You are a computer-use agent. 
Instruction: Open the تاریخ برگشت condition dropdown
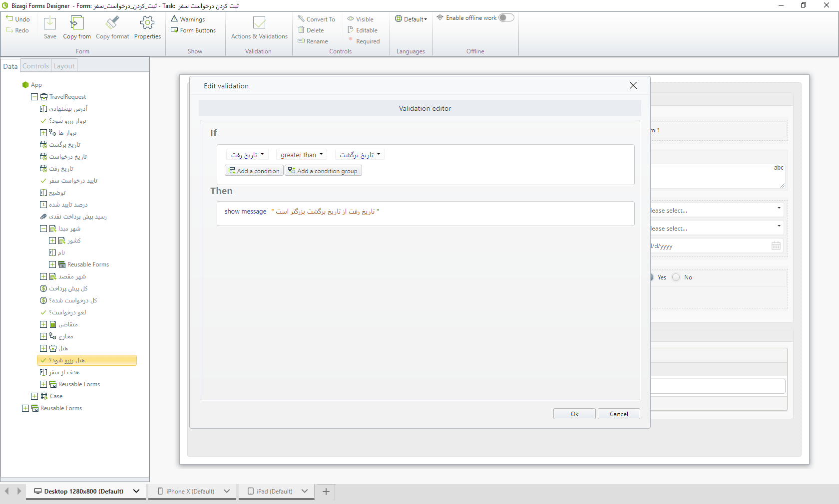pos(360,155)
